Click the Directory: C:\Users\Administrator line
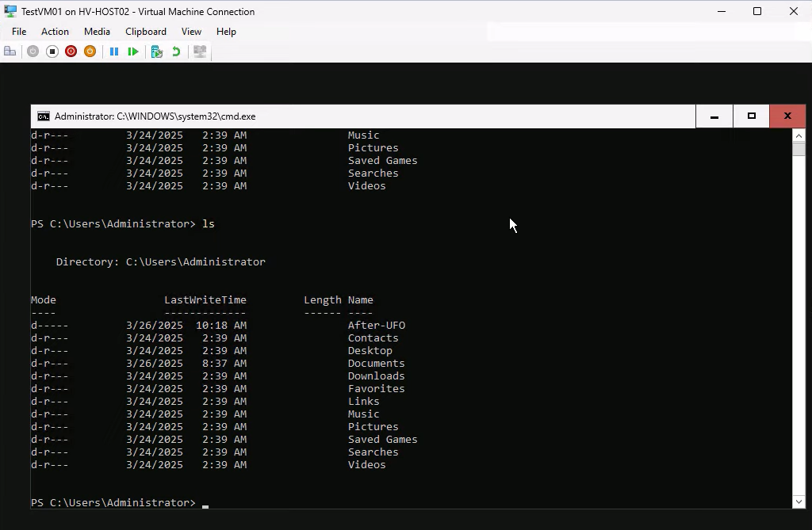 point(160,262)
